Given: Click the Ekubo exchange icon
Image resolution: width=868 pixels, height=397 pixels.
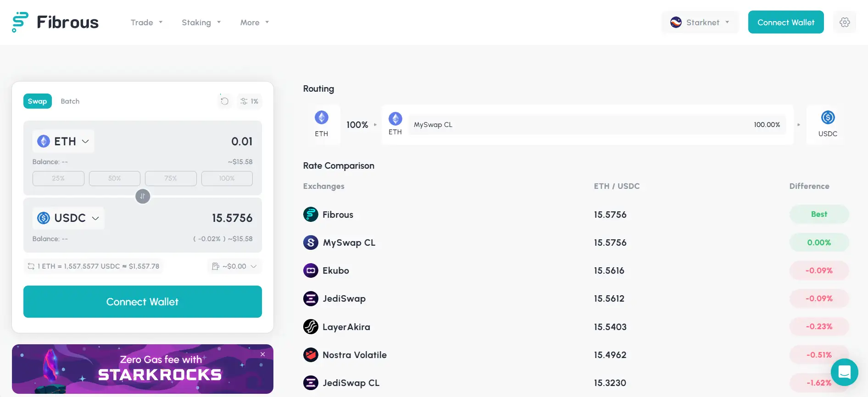Looking at the screenshot, I should click(311, 270).
